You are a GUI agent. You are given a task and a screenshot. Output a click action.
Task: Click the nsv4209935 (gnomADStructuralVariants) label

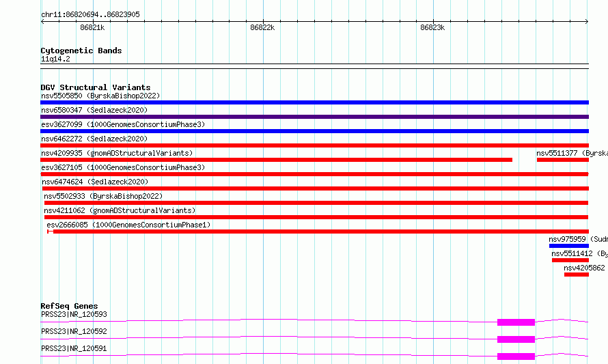click(x=117, y=153)
